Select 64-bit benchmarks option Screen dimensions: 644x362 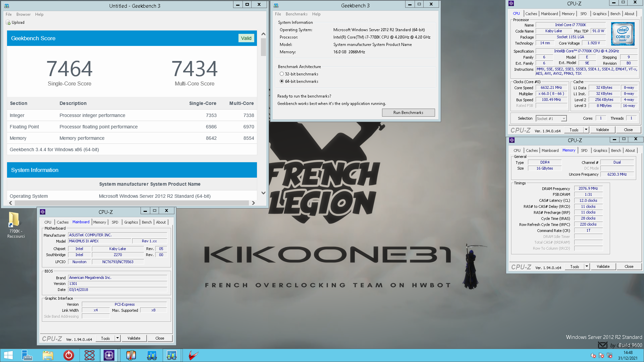282,81
